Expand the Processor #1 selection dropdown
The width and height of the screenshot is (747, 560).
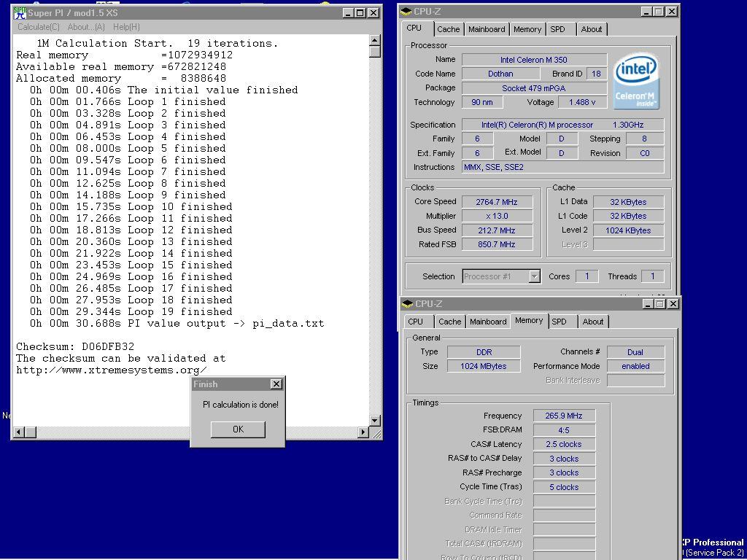[x=535, y=276]
